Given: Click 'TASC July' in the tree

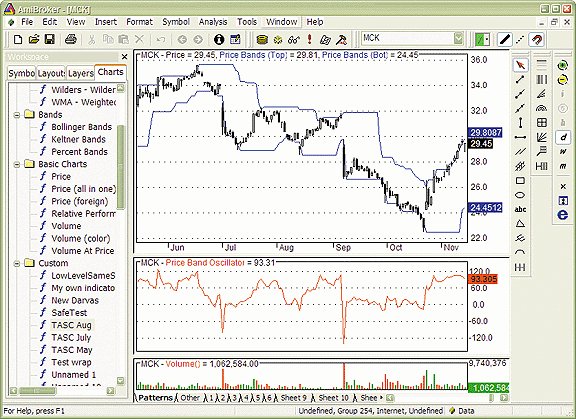Looking at the screenshot, I should pos(71,338).
